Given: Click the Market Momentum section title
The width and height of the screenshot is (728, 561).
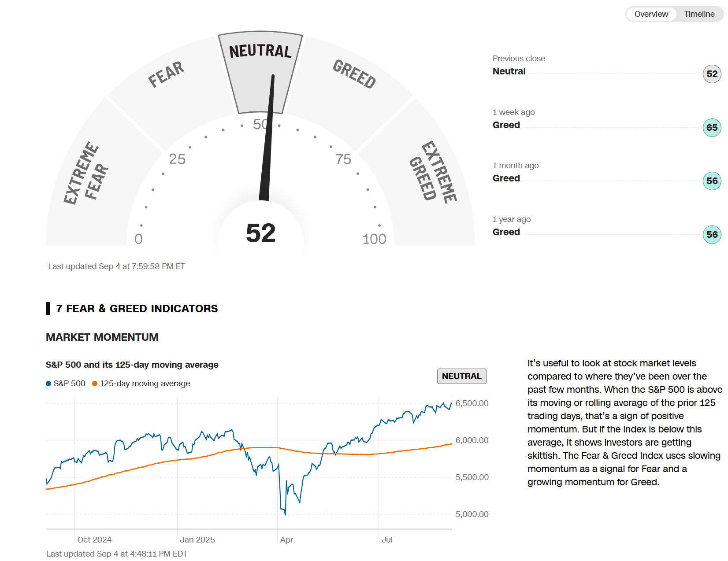Looking at the screenshot, I should tap(102, 337).
